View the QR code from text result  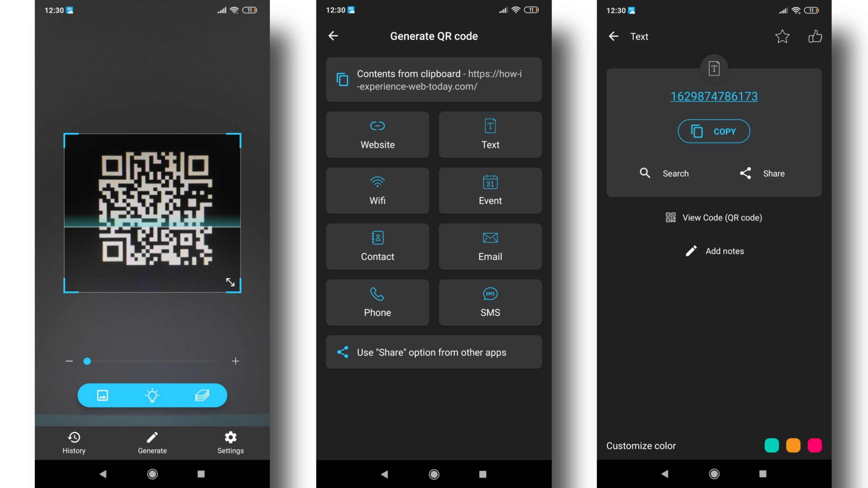tap(714, 217)
